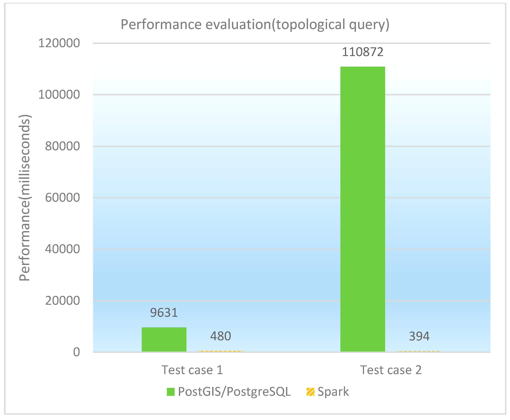This screenshot has width=510, height=420.
Task: Click the Spark bar in Test case 1
Action: pyautogui.click(x=221, y=351)
